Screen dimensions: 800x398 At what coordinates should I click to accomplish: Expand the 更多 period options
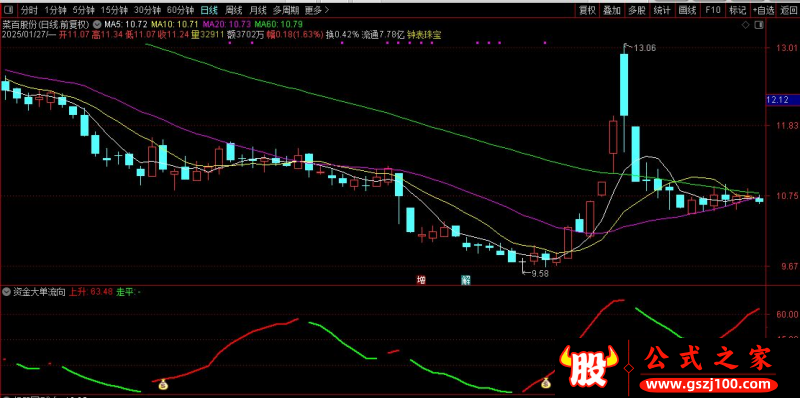316,10
